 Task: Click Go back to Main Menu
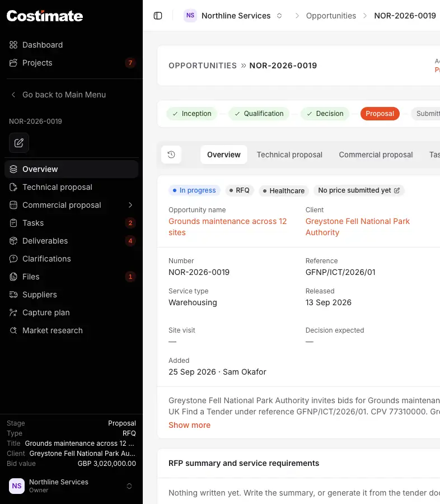[x=64, y=95]
